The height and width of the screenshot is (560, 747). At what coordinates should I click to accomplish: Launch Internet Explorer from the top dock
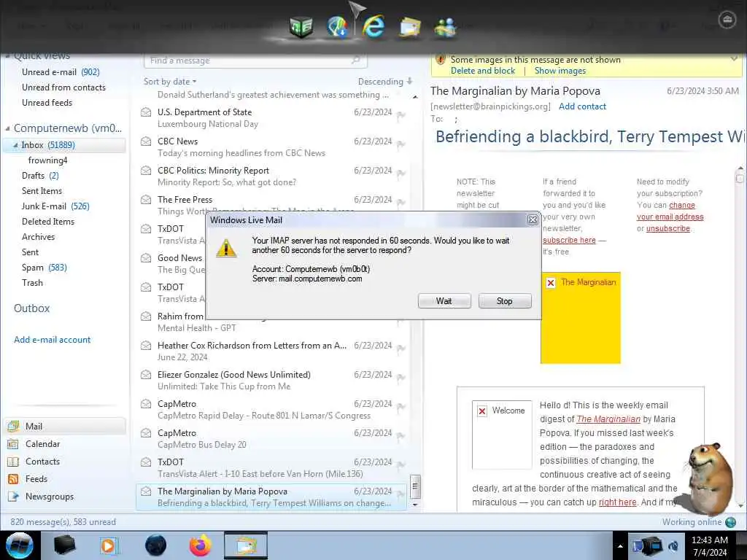(x=373, y=26)
